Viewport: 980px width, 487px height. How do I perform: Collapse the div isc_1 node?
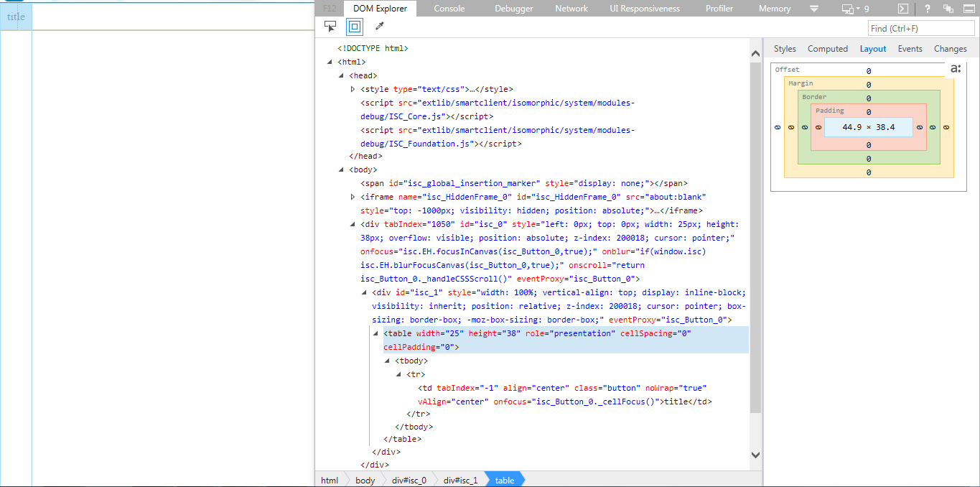tap(364, 292)
